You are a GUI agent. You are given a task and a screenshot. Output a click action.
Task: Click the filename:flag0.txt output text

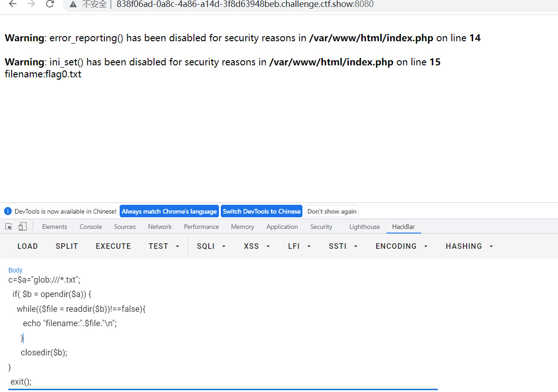click(43, 74)
